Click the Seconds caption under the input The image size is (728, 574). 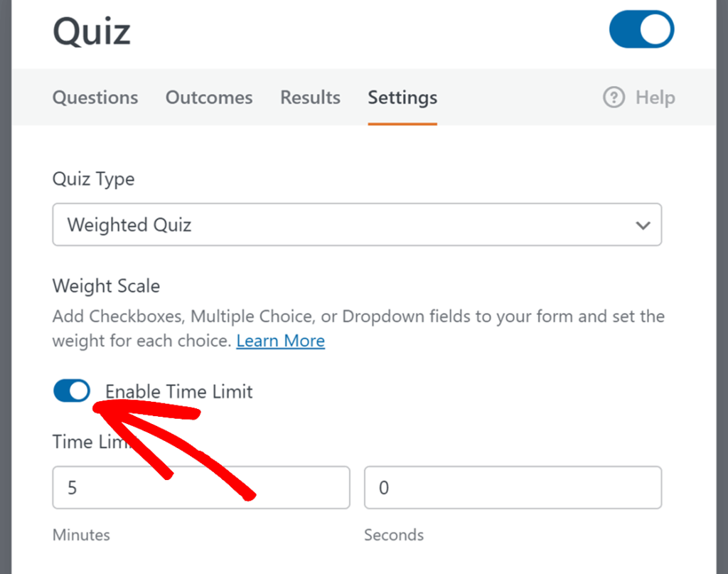click(394, 535)
